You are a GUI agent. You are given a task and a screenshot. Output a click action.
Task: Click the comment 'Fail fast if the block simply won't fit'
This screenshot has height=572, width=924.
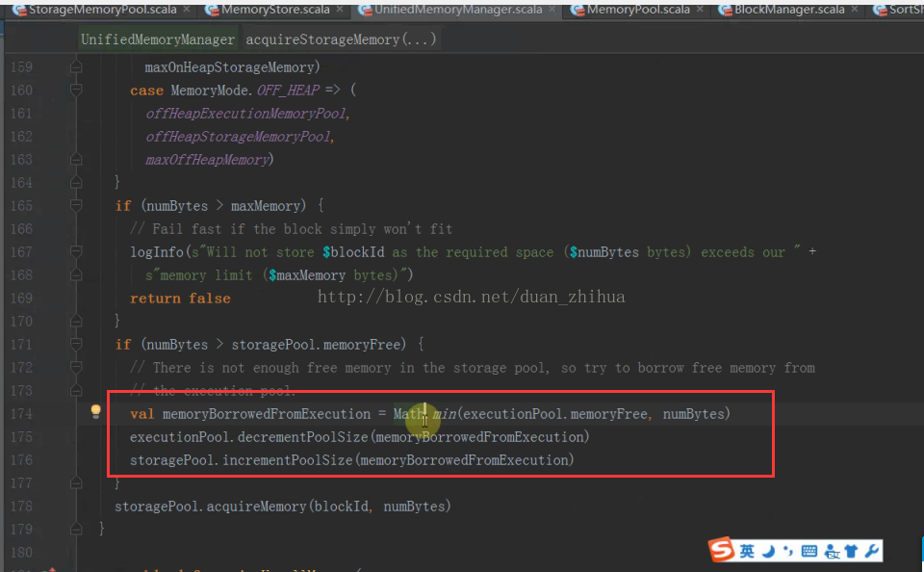pyautogui.click(x=291, y=229)
